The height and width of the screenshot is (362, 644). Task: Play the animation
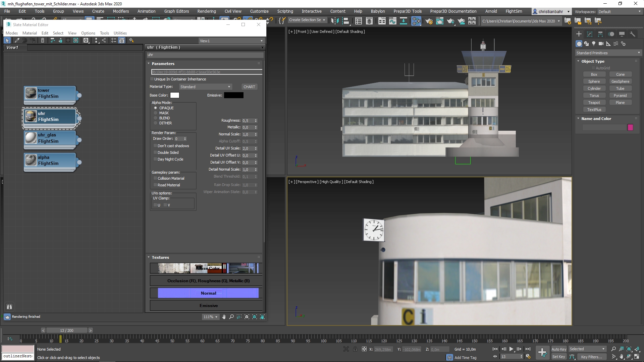(x=511, y=349)
